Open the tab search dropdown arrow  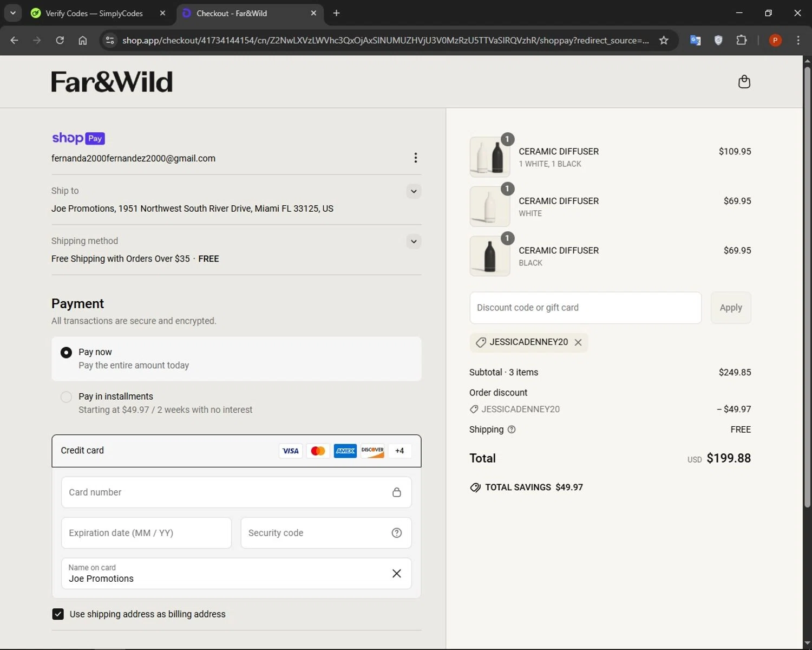[x=12, y=13]
